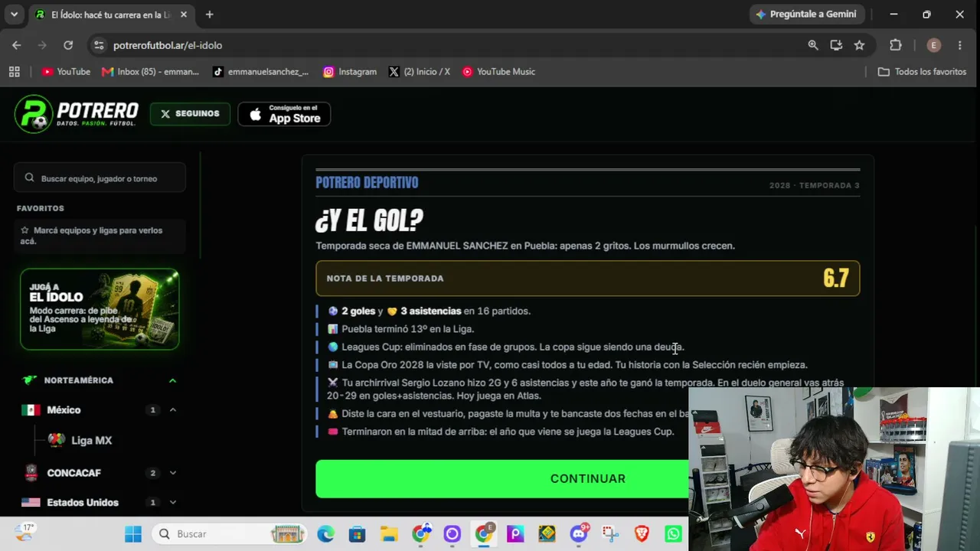Click the 'FAVORITOS' sidebar heading

(41, 208)
